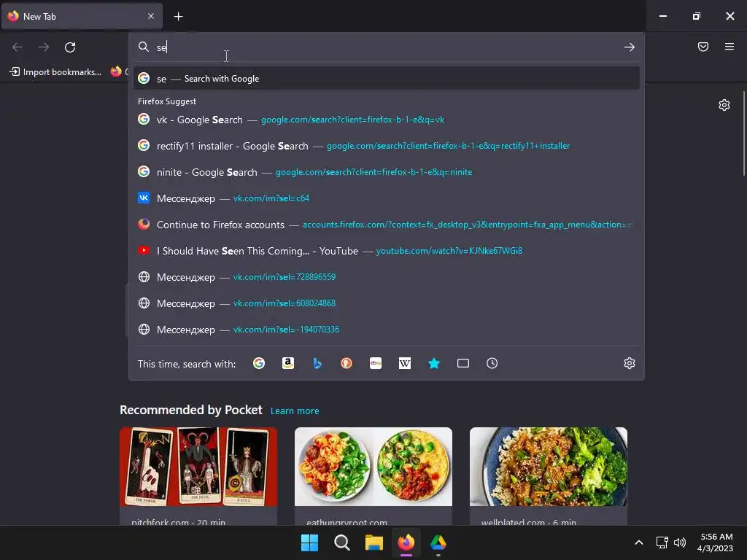Open the pitchfork.com tarot cards story
The width and height of the screenshot is (747, 560).
(198, 476)
